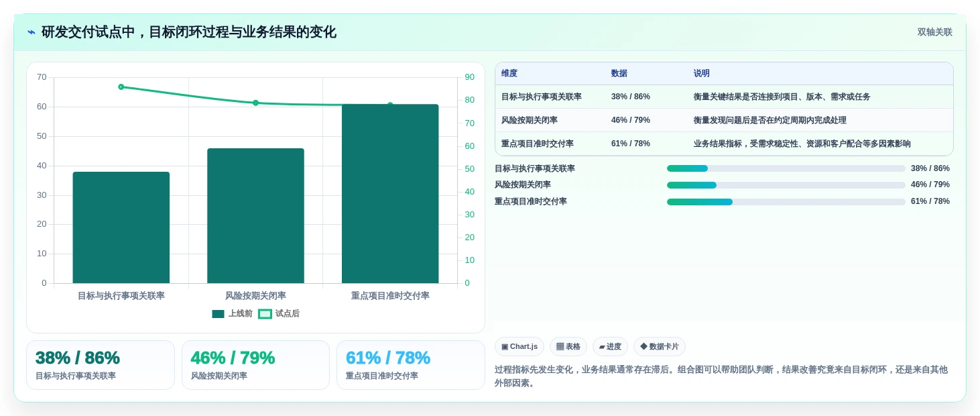Open the 38% / 86% data card
980x416 pixels.
pos(101,365)
